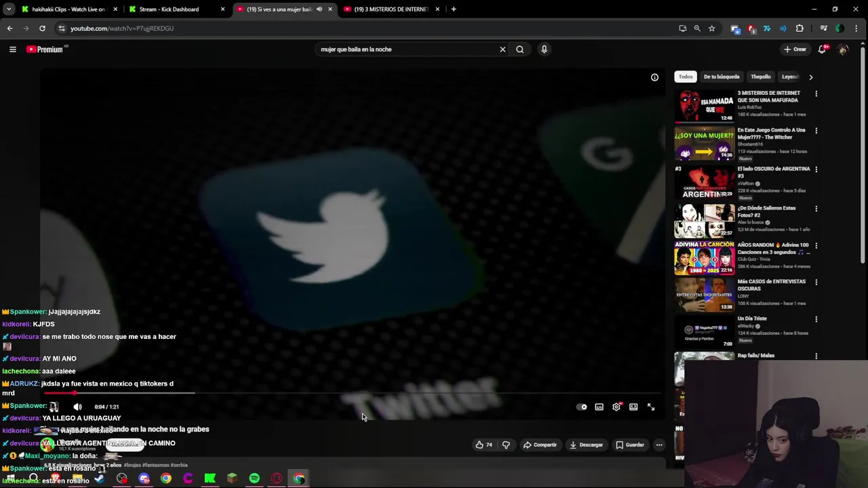This screenshot has height=488, width=868.
Task: Open the YouTube hamburger guide menu
Action: [12, 49]
